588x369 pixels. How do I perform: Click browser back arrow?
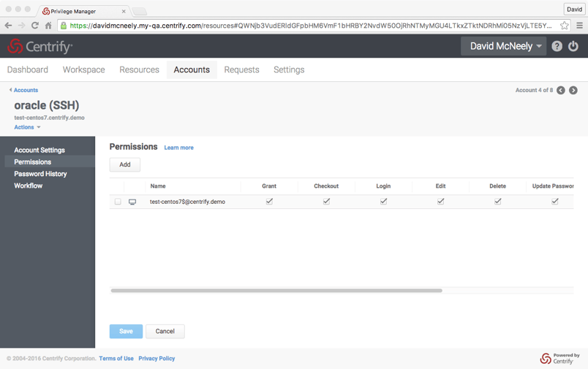8,26
